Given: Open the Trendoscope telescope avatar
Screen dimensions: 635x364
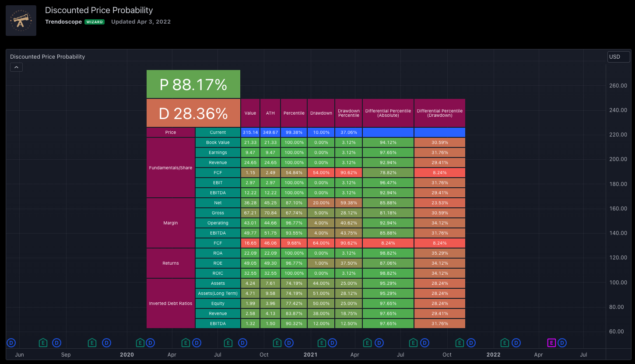Looking at the screenshot, I should (21, 21).
